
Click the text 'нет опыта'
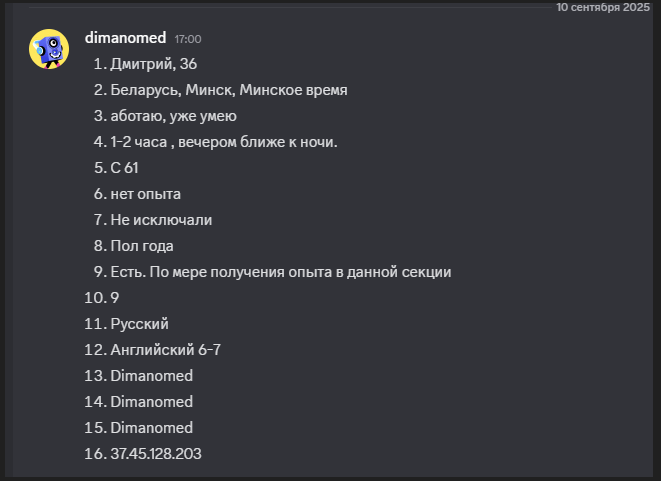pos(145,194)
